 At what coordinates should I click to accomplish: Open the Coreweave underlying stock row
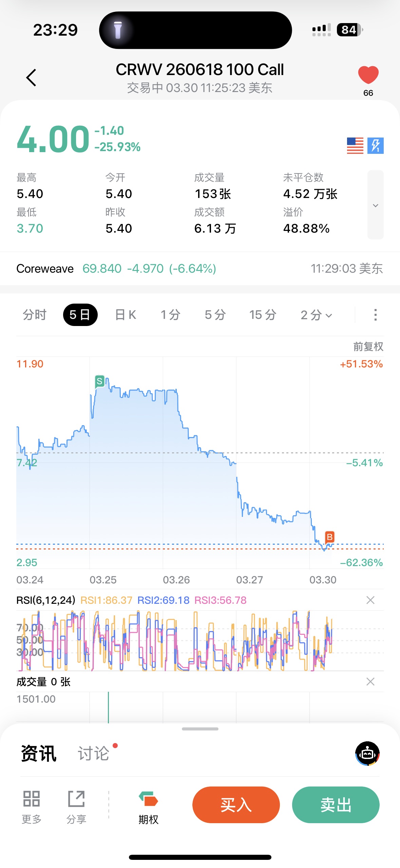click(x=199, y=269)
